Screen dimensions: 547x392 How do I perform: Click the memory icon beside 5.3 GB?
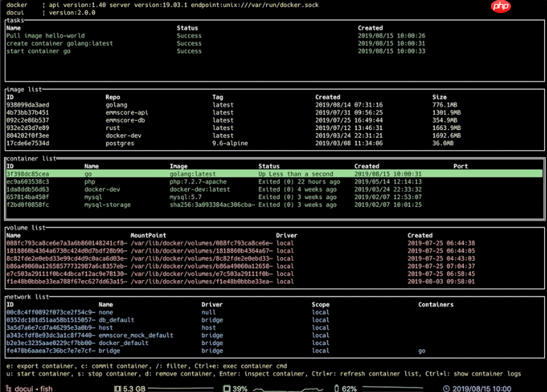(118, 389)
